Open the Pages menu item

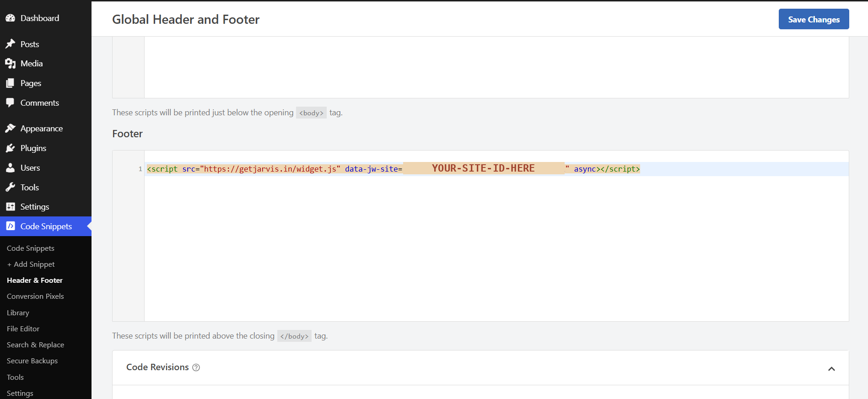[x=46, y=83]
